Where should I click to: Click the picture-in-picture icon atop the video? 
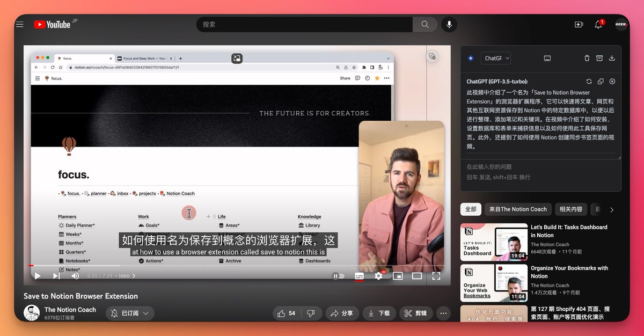coord(237,58)
